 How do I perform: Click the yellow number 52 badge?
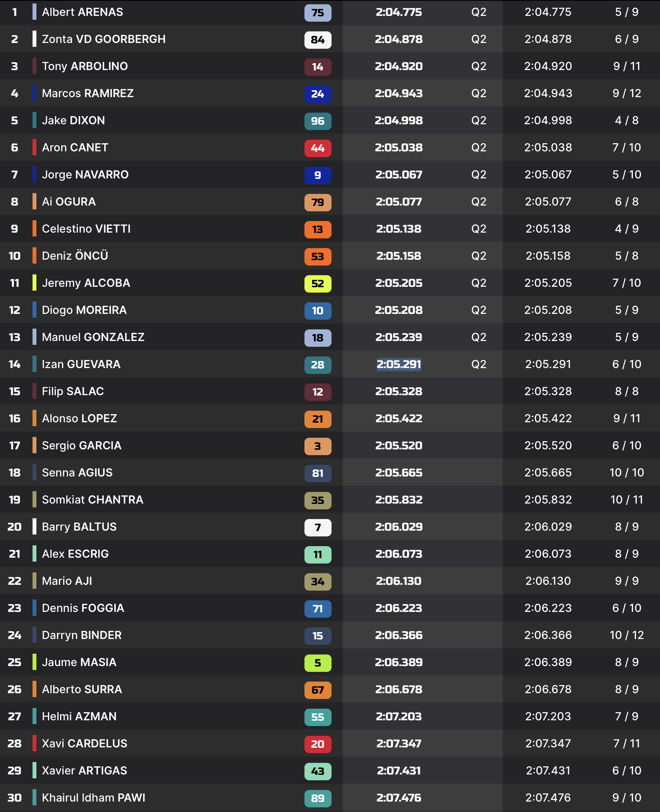coord(318,283)
